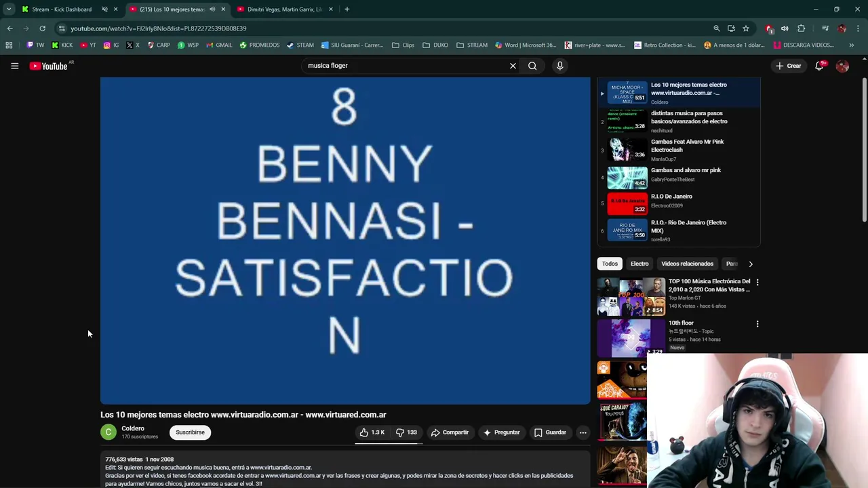Reload the page with refresh icon
Image resolution: width=868 pixels, height=488 pixels.
click(42, 28)
